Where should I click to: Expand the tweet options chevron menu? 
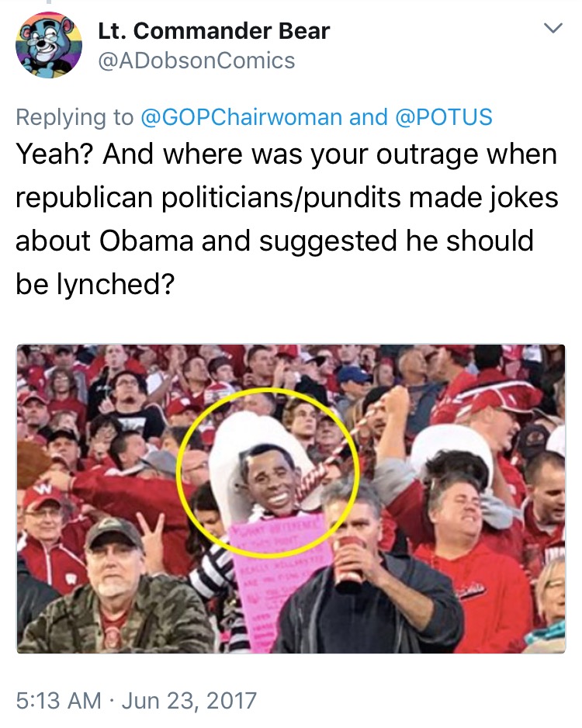553,28
